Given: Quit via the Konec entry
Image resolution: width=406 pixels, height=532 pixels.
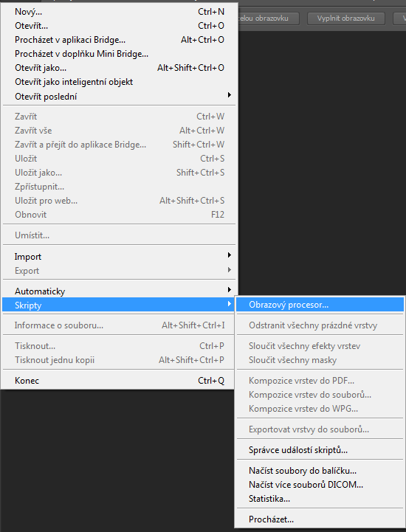Looking at the screenshot, I should 119,381.
